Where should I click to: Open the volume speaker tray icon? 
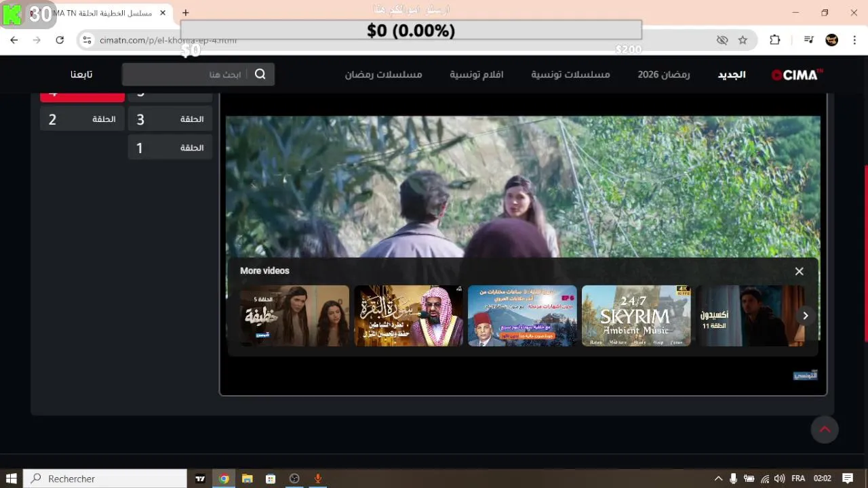point(780,479)
